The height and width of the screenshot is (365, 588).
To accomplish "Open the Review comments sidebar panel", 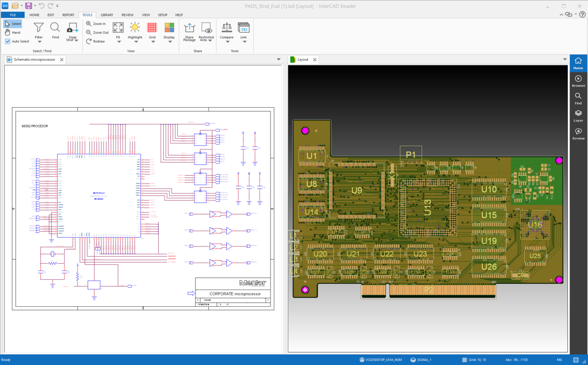I will 578,133.
